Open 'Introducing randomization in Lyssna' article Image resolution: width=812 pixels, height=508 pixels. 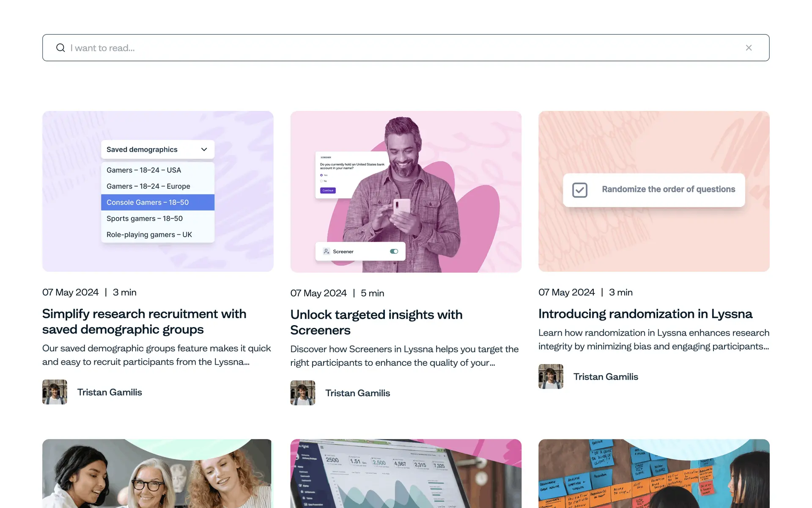click(645, 314)
